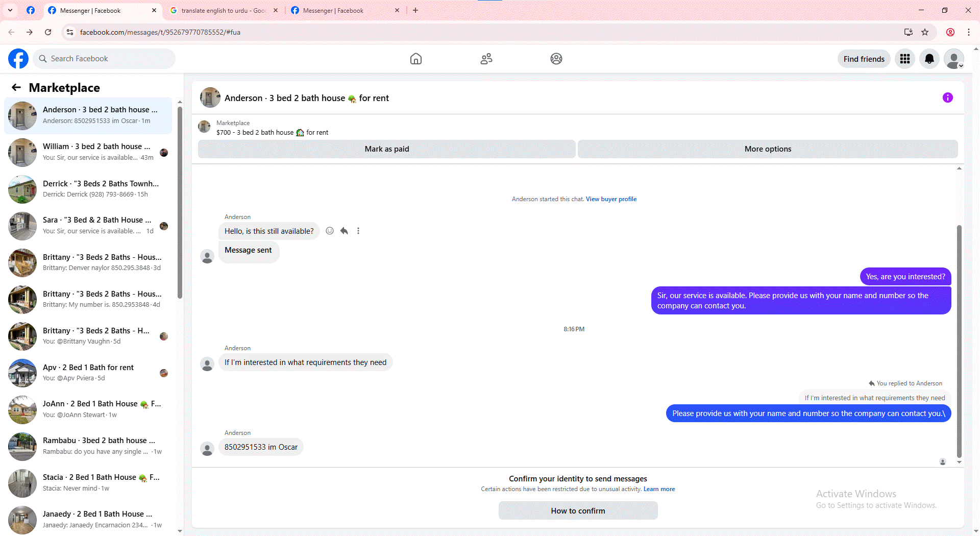Open the Facebook logo home link
The image size is (980, 536).
pos(18,59)
